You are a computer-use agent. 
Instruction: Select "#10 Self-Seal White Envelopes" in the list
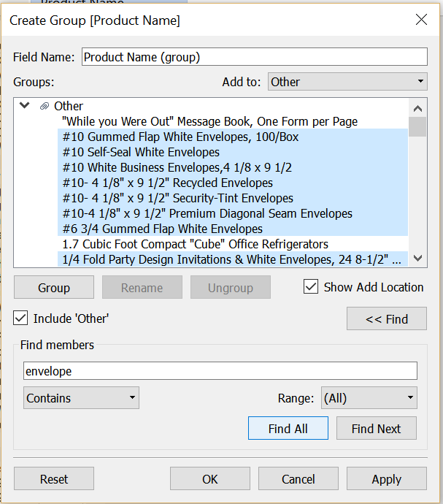pyautogui.click(x=141, y=152)
